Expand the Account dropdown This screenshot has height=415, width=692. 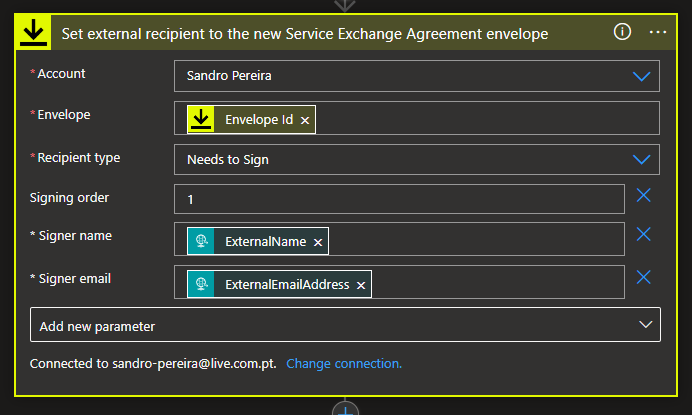pos(641,76)
